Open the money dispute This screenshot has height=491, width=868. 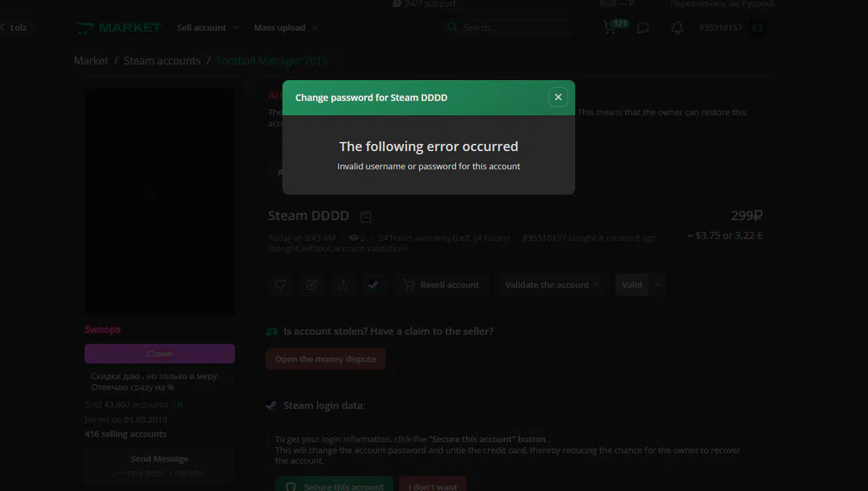tap(325, 359)
